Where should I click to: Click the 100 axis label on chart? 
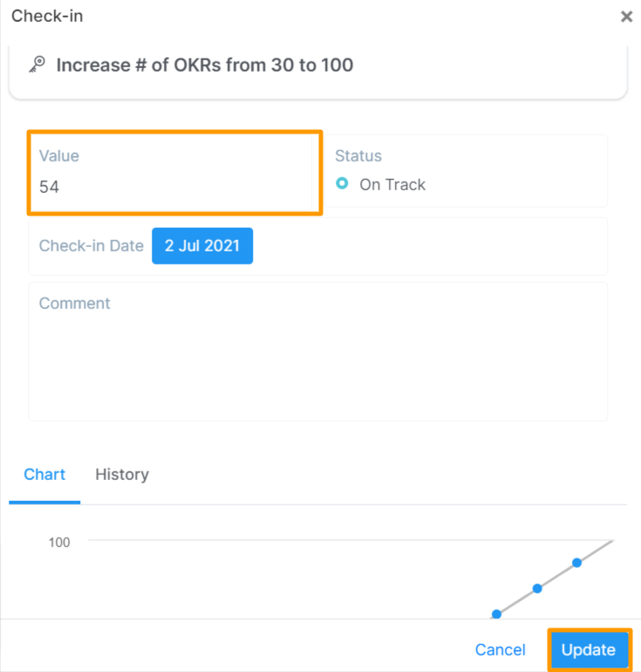coord(59,542)
